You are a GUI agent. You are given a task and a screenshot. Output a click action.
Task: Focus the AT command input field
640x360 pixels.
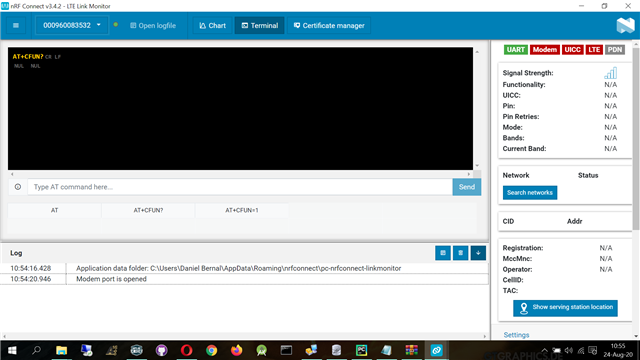pos(240,187)
